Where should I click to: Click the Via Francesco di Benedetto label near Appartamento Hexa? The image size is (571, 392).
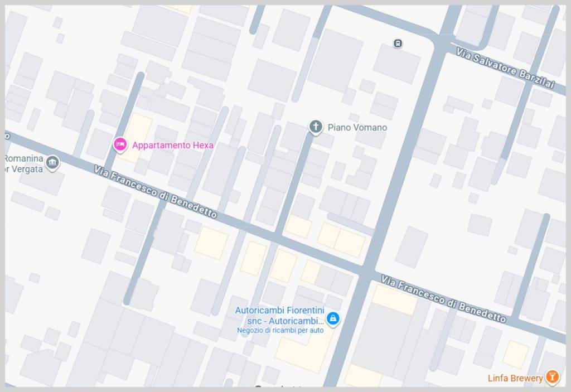[x=156, y=191]
